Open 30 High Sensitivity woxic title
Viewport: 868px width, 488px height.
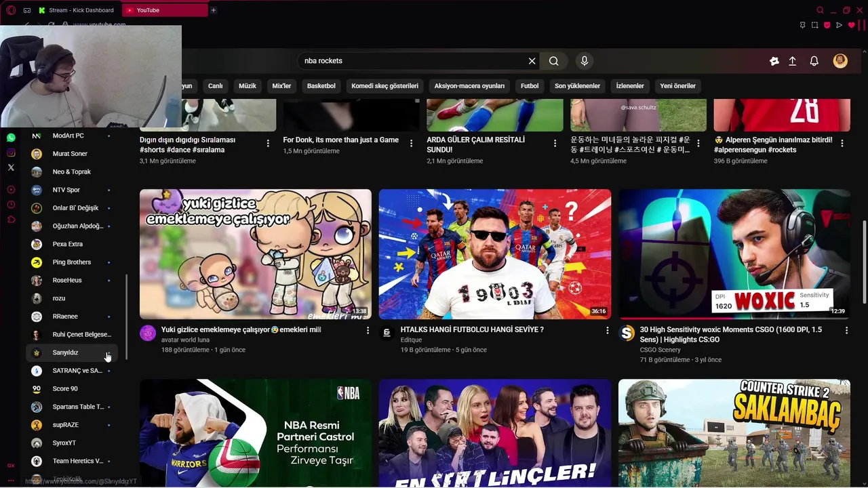point(731,335)
